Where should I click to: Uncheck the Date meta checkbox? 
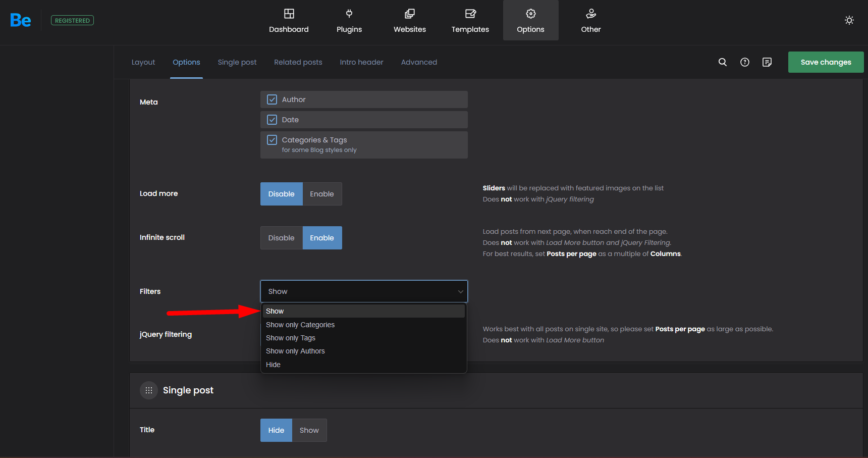[272, 120]
